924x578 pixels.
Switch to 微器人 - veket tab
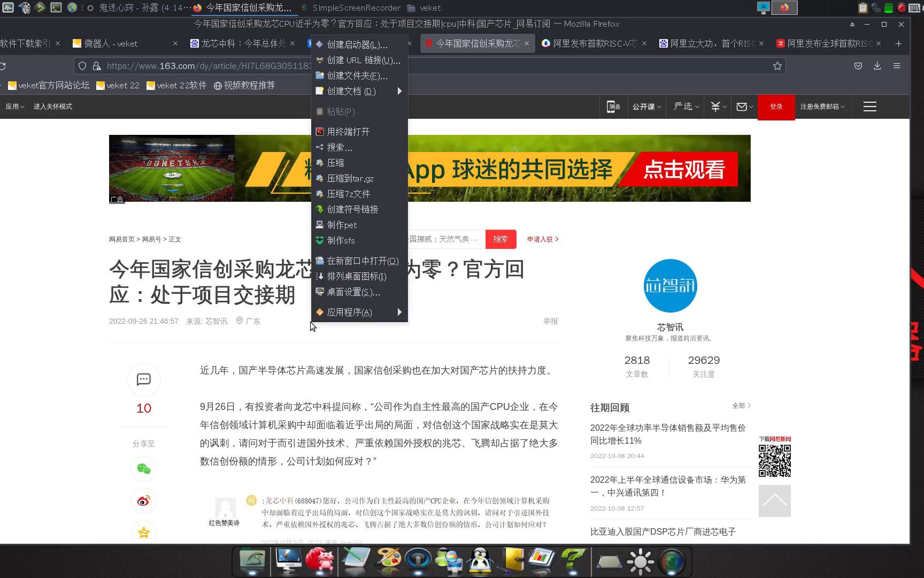pos(125,44)
